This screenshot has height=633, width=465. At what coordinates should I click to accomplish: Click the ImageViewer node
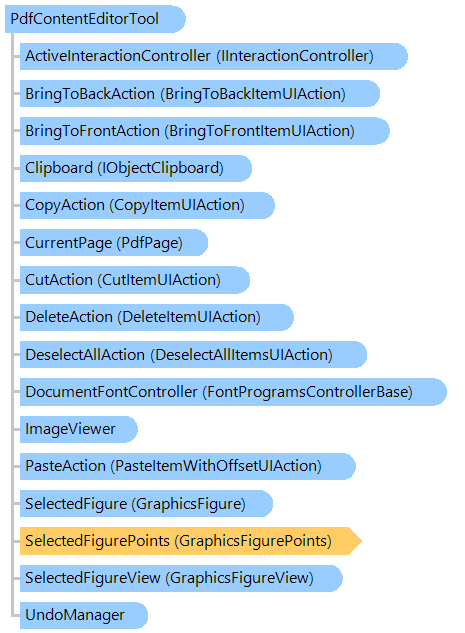tap(79, 429)
